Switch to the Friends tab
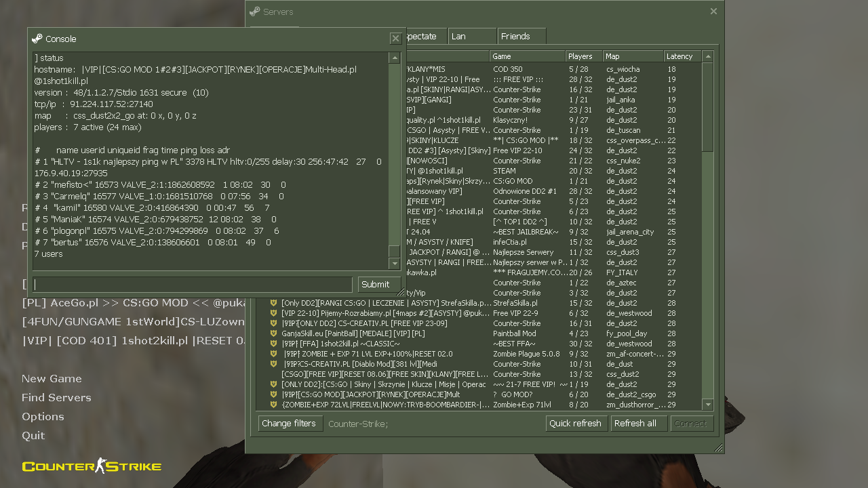This screenshot has height=488, width=868. point(521,36)
